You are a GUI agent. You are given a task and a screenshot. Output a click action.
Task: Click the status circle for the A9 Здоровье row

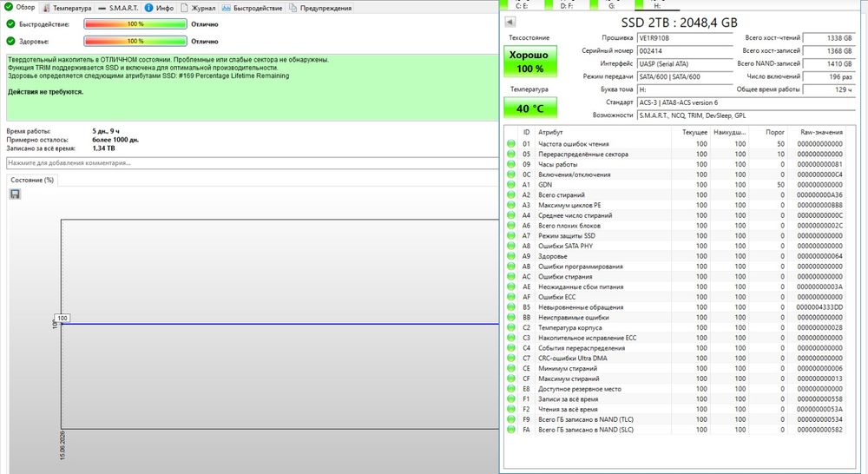(511, 256)
